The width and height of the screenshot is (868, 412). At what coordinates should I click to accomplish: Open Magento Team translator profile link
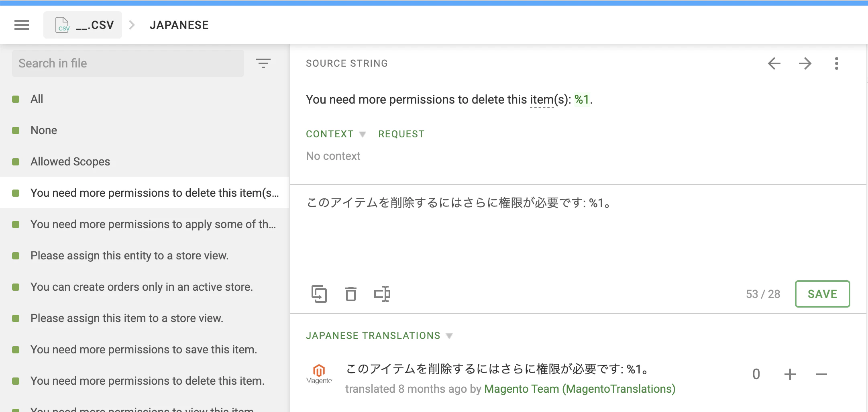tap(580, 389)
